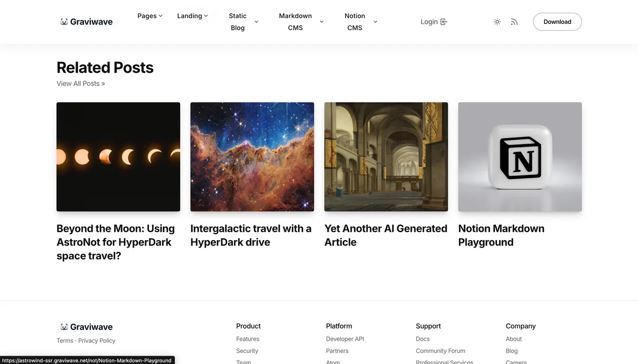Open Intergalactic travel with a HyperDark drive
Image resolution: width=638 pixels, height=364 pixels.
tap(251, 235)
